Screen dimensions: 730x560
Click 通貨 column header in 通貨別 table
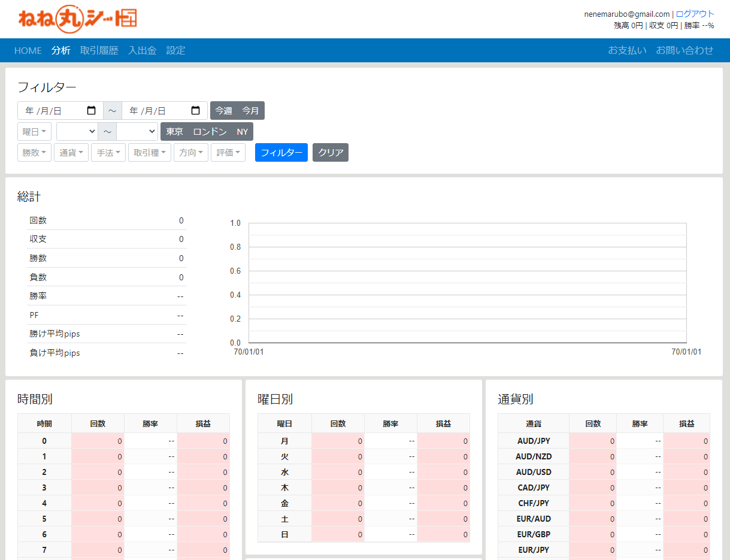pos(534,423)
